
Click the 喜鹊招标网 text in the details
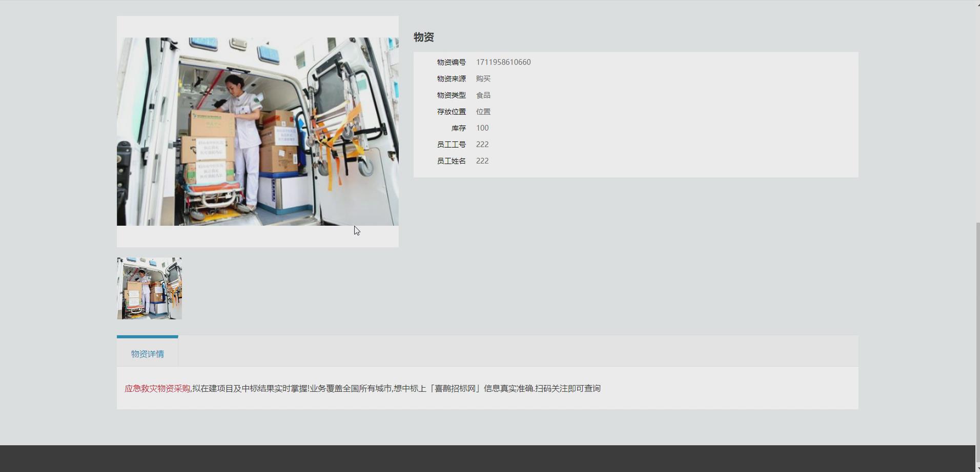click(x=455, y=388)
